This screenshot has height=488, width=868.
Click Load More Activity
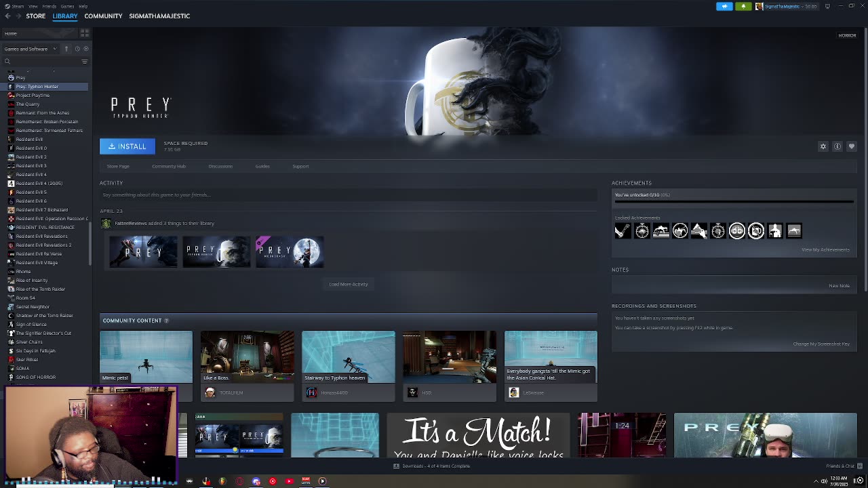pyautogui.click(x=349, y=284)
